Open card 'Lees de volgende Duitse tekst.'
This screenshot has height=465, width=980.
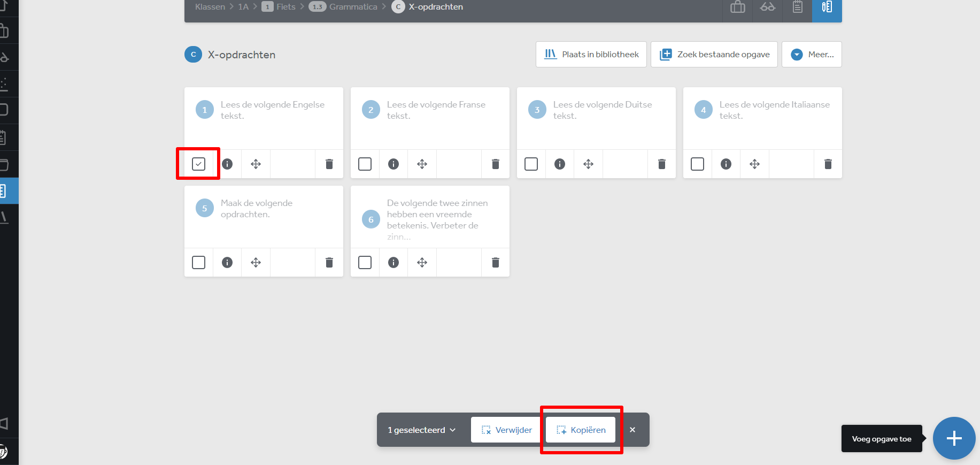pyautogui.click(x=596, y=118)
